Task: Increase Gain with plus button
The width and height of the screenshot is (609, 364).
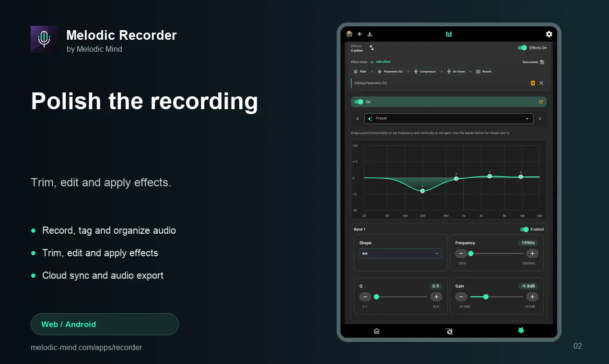Action: tap(532, 297)
